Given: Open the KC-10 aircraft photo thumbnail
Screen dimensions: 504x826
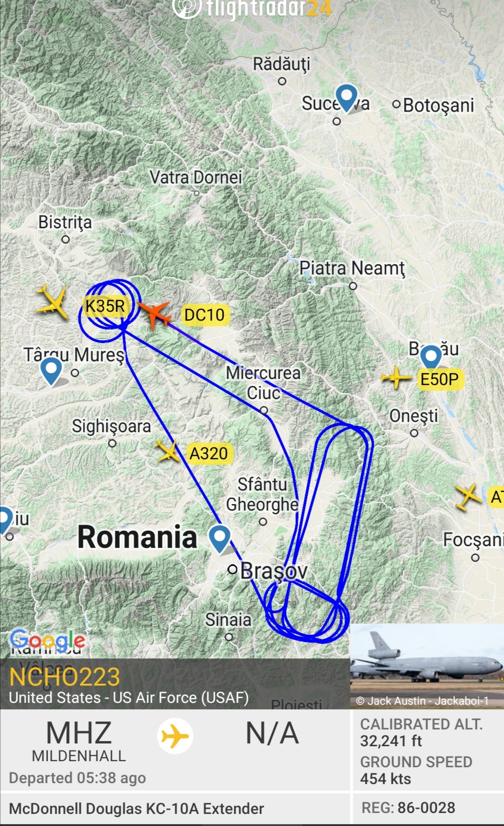Looking at the screenshot, I should pyautogui.click(x=427, y=666).
